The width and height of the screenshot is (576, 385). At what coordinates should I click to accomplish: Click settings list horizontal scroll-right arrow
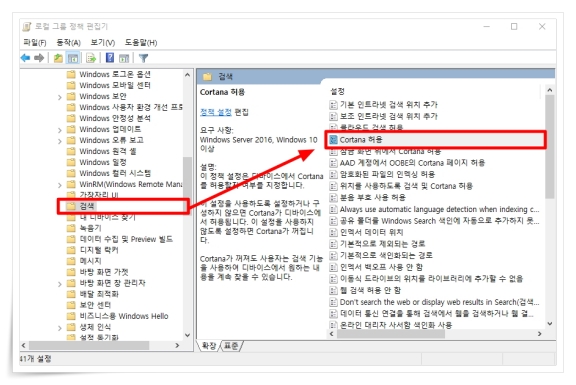pyautogui.click(x=539, y=334)
